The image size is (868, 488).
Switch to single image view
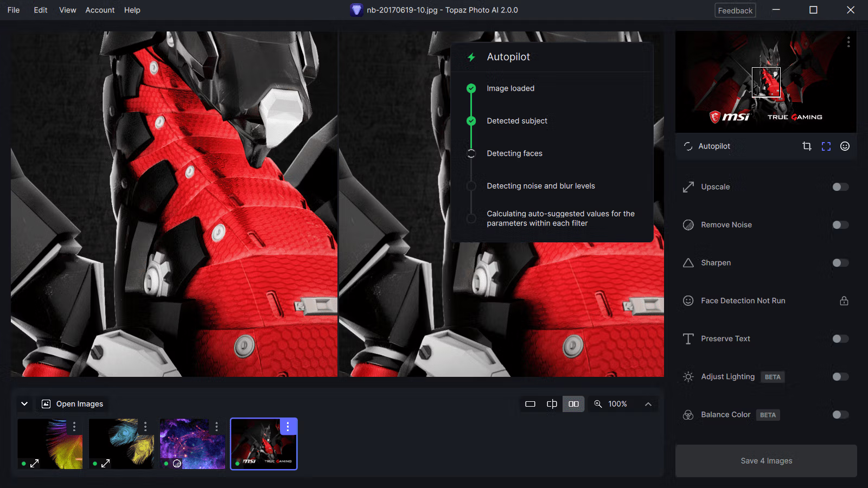[531, 404]
